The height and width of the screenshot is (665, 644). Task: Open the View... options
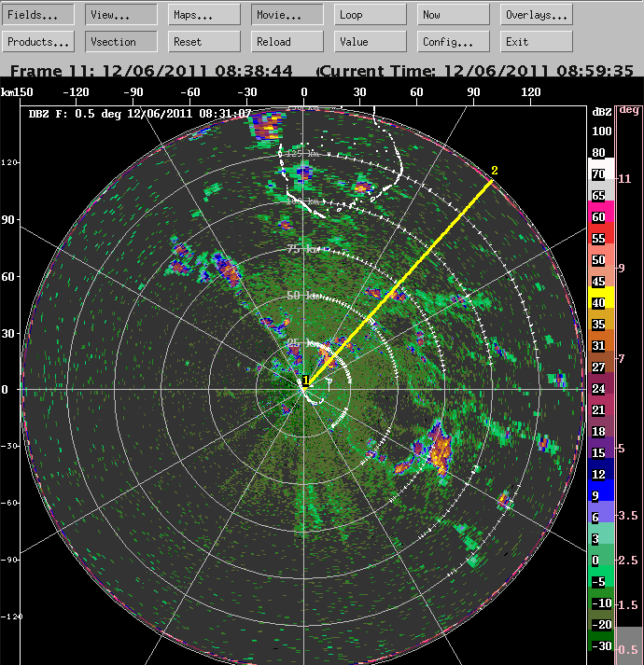(121, 15)
